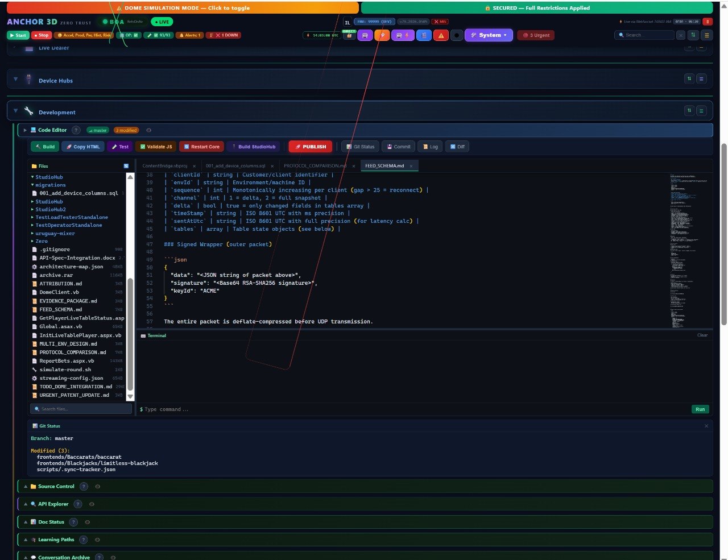Image resolution: width=728 pixels, height=560 pixels.
Task: Toggle visibility eye on Learning Paths
Action: point(97,540)
